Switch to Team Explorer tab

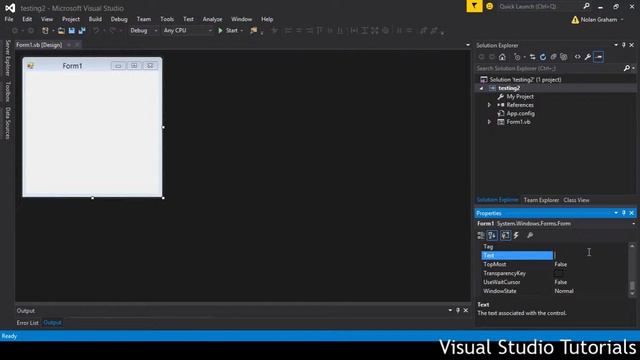tap(541, 200)
